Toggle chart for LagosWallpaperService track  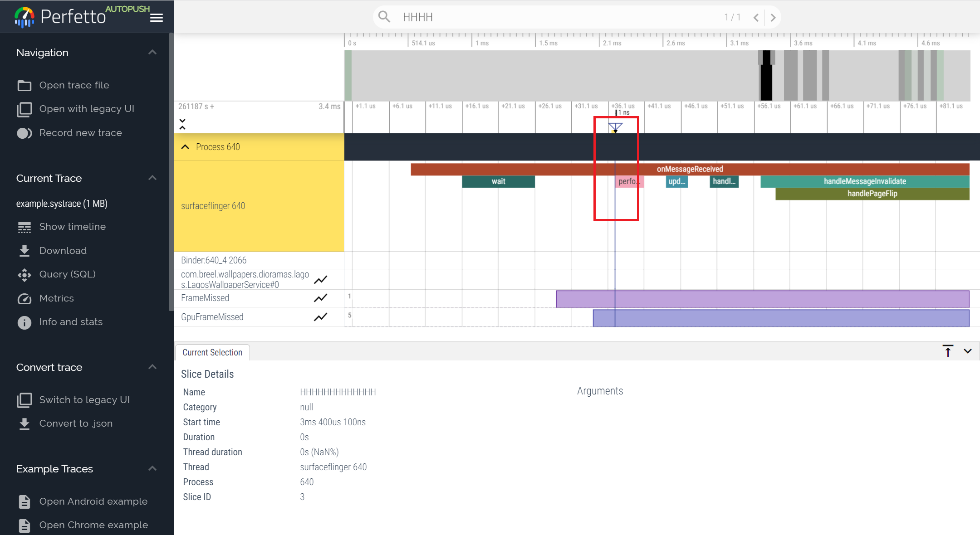pyautogui.click(x=321, y=279)
